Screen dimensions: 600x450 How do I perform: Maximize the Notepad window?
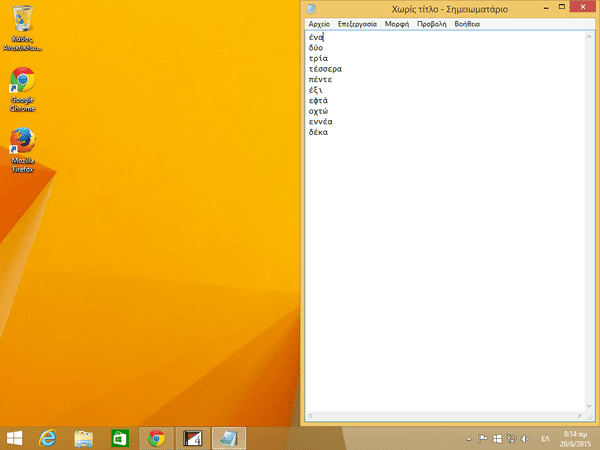point(562,7)
